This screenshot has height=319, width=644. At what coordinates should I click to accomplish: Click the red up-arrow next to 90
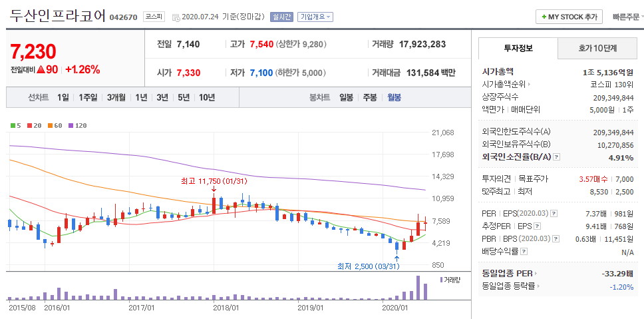coord(41,70)
